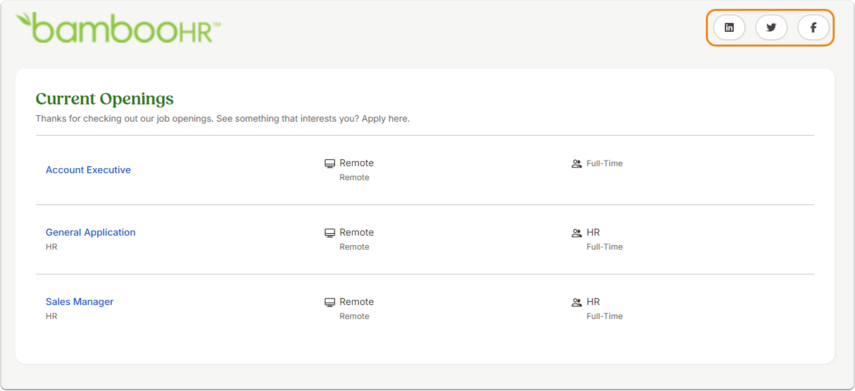The height and width of the screenshot is (391, 855).
Task: Click HR department label under General Application
Action: 51,247
